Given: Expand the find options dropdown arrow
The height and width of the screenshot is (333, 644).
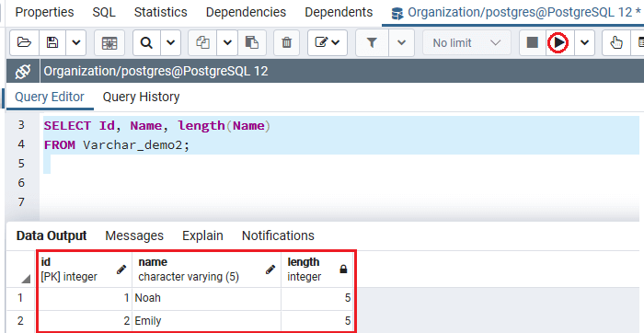Looking at the screenshot, I should click(170, 42).
